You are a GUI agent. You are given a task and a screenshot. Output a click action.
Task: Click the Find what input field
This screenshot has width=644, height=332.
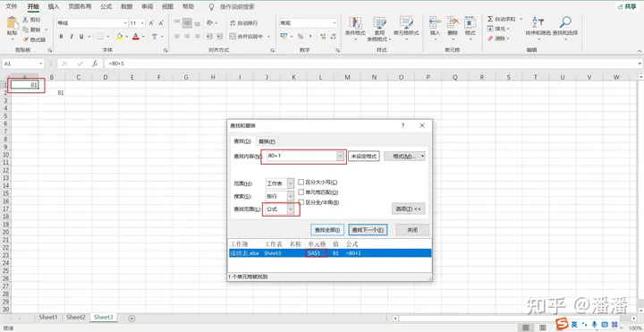301,156
